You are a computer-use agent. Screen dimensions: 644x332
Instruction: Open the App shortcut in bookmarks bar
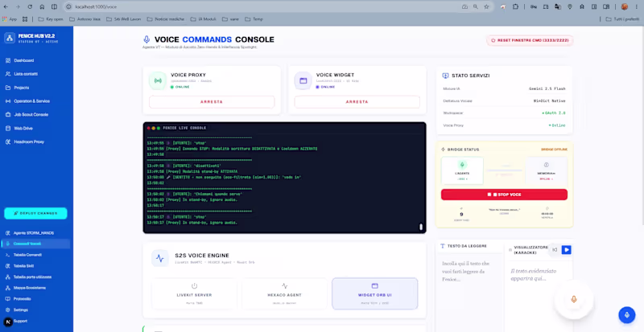pos(10,19)
